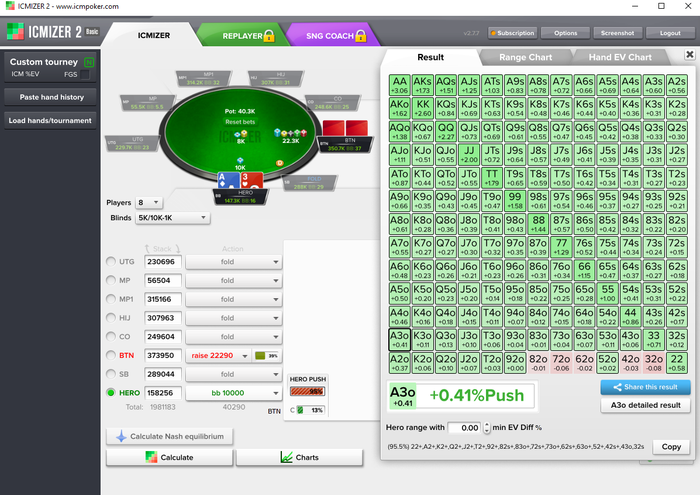This screenshot has width=700, height=495.
Task: Click the hero Ace of diamonds card
Action: (x=229, y=181)
